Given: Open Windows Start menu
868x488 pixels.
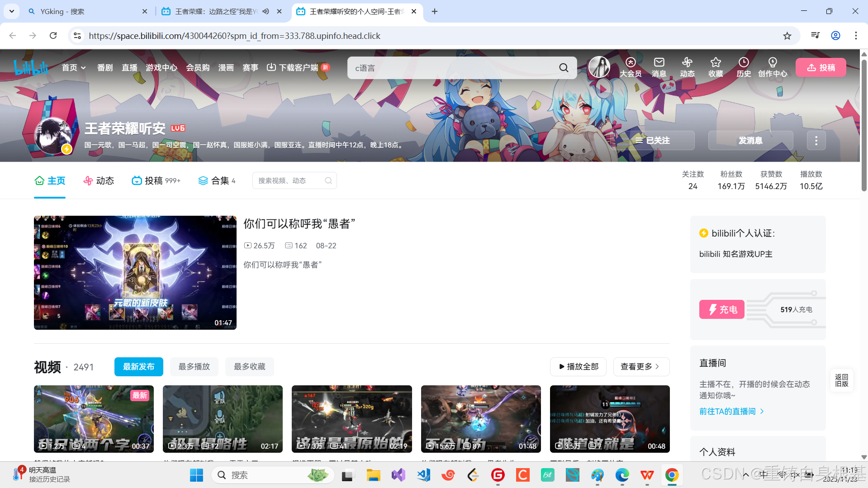Looking at the screenshot, I should click(196, 475).
